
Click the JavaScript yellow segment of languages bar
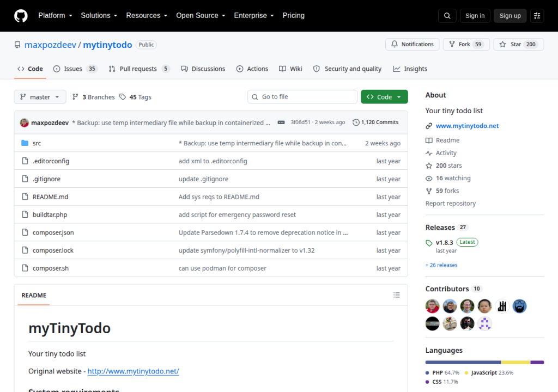[x=515, y=362]
